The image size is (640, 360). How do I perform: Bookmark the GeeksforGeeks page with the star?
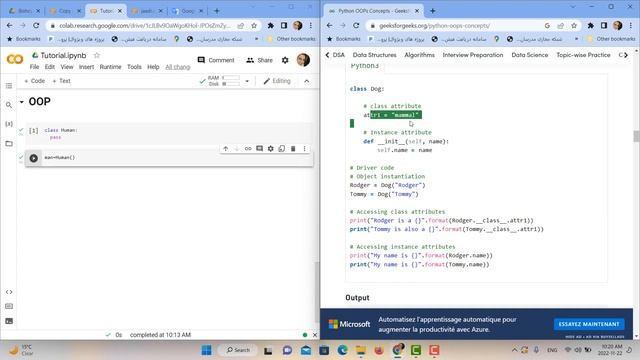pos(574,25)
